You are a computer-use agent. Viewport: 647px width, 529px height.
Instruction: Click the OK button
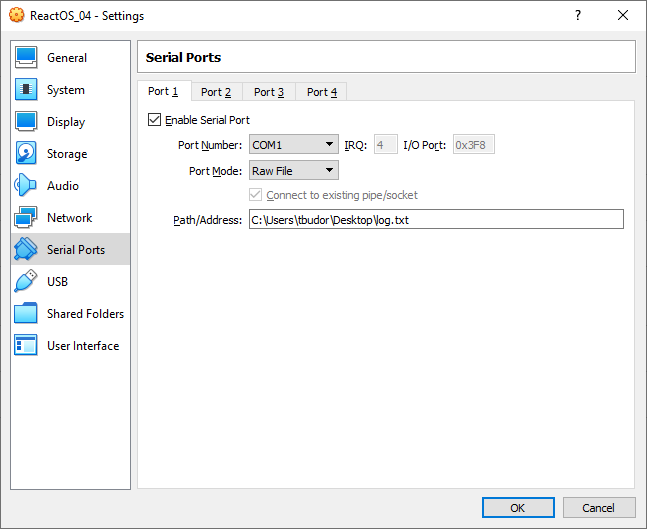518,508
